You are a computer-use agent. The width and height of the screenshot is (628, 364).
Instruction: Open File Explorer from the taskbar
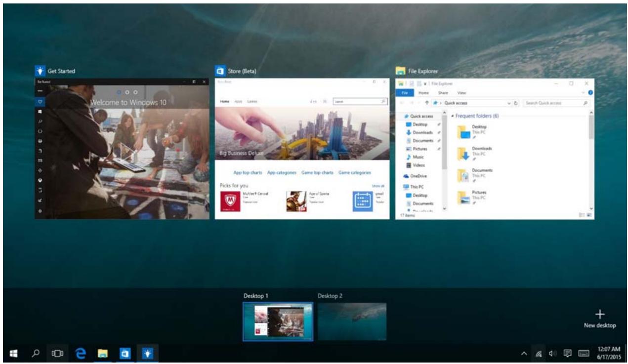click(x=103, y=354)
